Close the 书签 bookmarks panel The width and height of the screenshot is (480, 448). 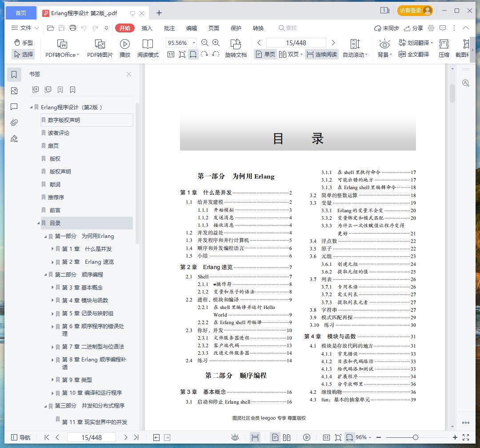point(129,74)
